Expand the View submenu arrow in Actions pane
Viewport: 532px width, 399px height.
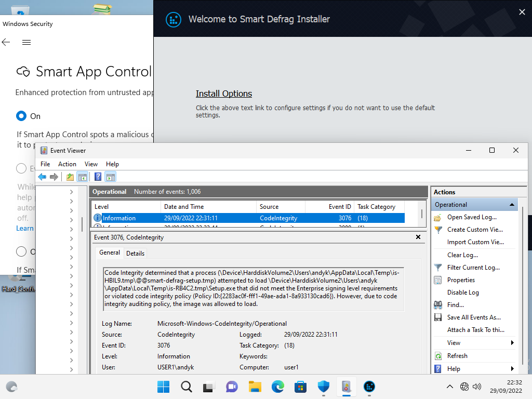pyautogui.click(x=512, y=343)
